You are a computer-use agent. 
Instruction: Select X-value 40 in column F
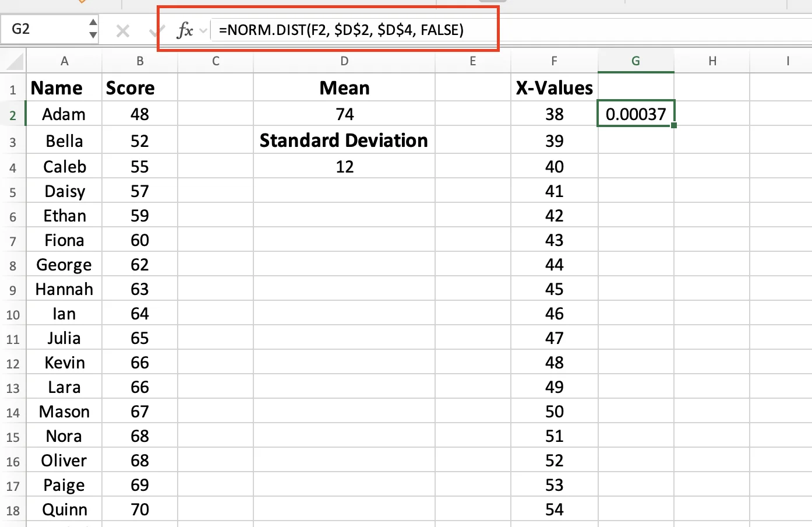(555, 166)
